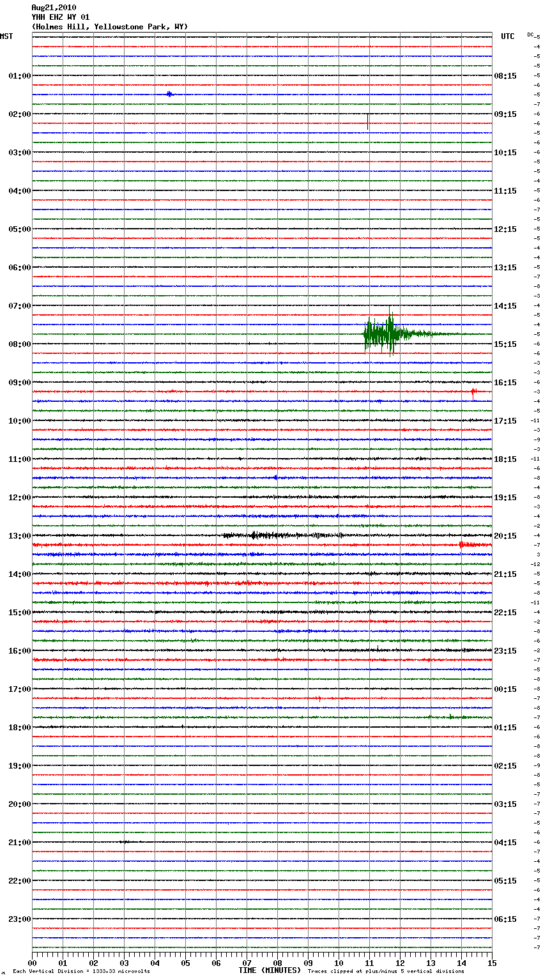Click the "MST" time zone label
The width and height of the screenshot is (543, 980).
click(6, 36)
